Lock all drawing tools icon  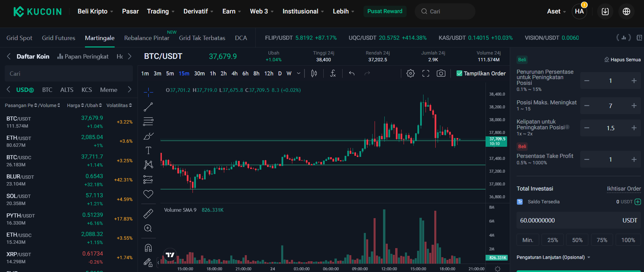point(148,262)
